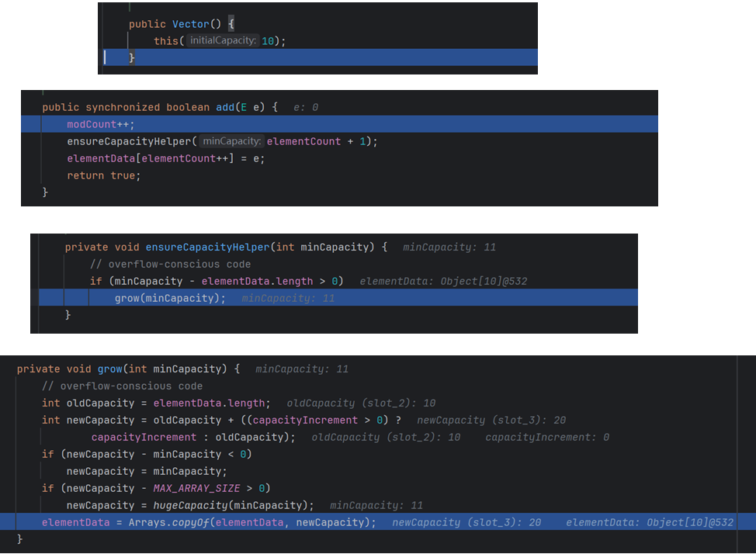Click the '// overflow-conscious code' comment in ensureCapacityHelper
Viewport: 756px width, 554px height.
pyautogui.click(x=170, y=265)
